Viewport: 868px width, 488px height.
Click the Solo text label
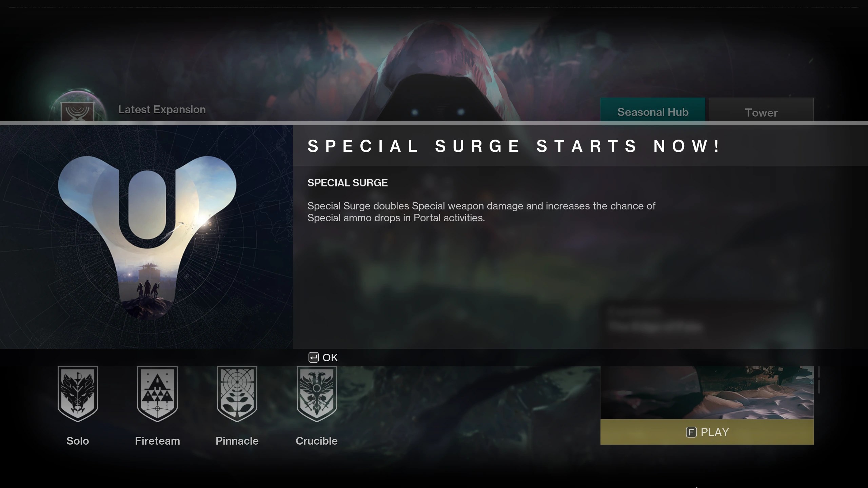coord(78,441)
